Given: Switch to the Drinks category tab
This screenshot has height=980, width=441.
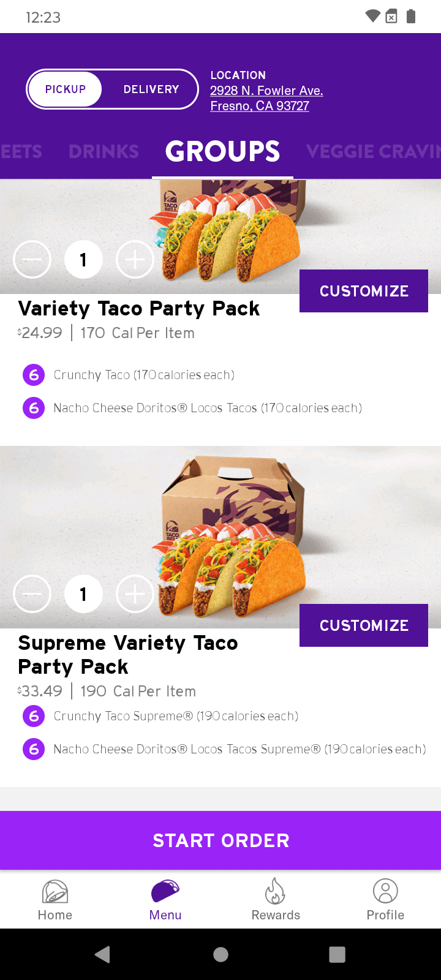Looking at the screenshot, I should click(x=104, y=151).
